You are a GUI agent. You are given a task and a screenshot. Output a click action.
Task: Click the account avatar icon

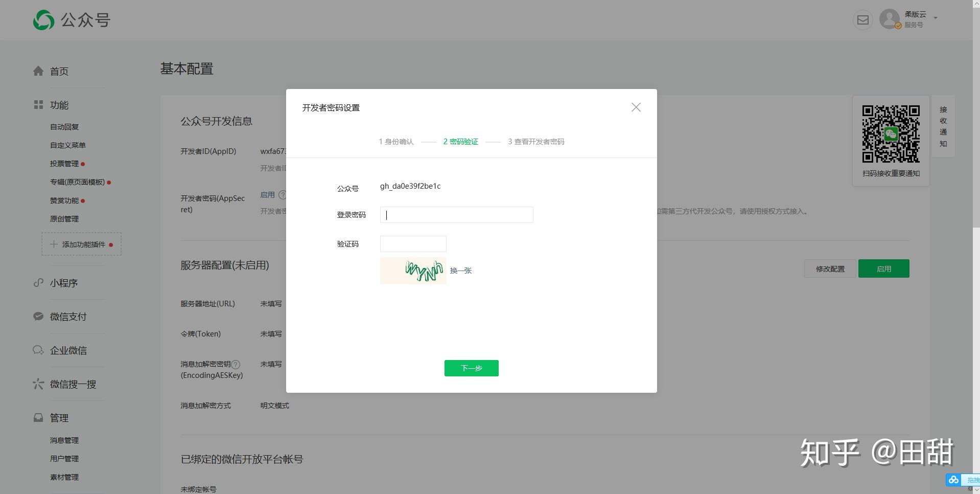[x=890, y=19]
